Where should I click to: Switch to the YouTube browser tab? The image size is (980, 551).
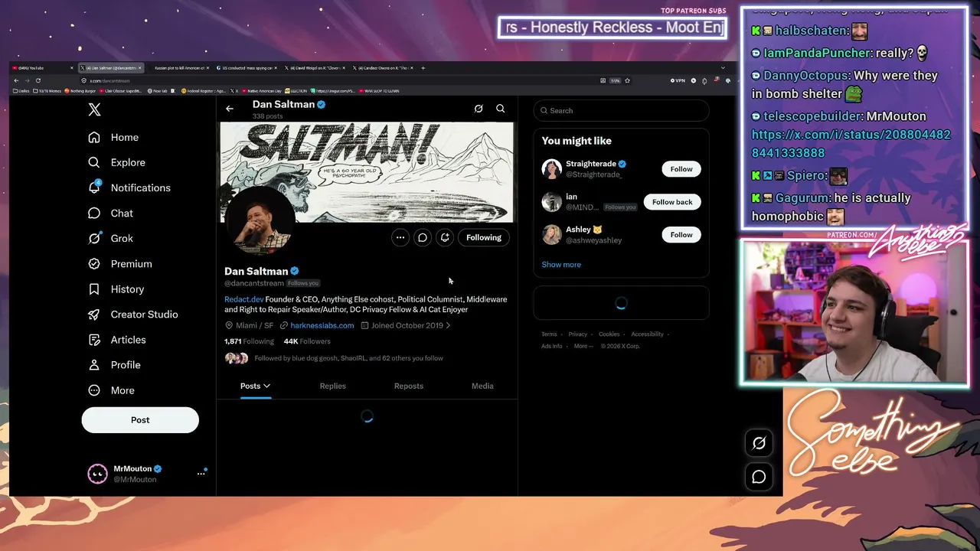pyautogui.click(x=43, y=68)
